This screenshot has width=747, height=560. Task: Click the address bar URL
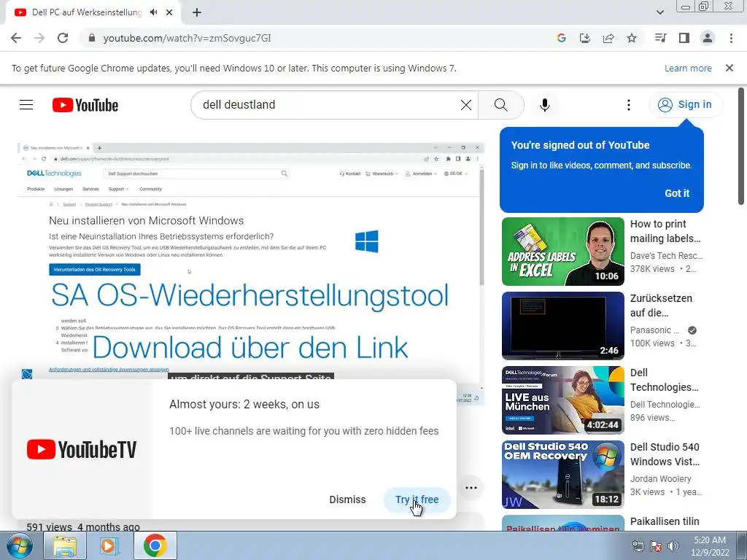click(x=187, y=38)
